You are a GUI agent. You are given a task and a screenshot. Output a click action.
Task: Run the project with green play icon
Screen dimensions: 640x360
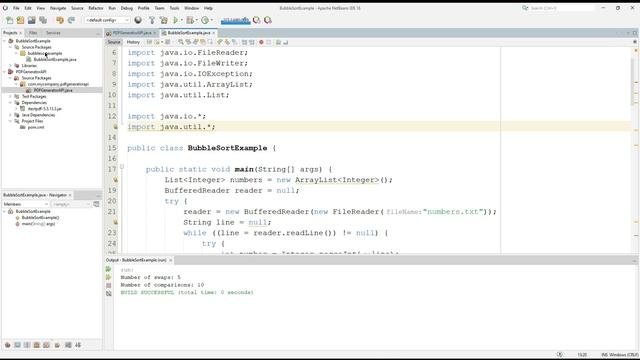176,20
